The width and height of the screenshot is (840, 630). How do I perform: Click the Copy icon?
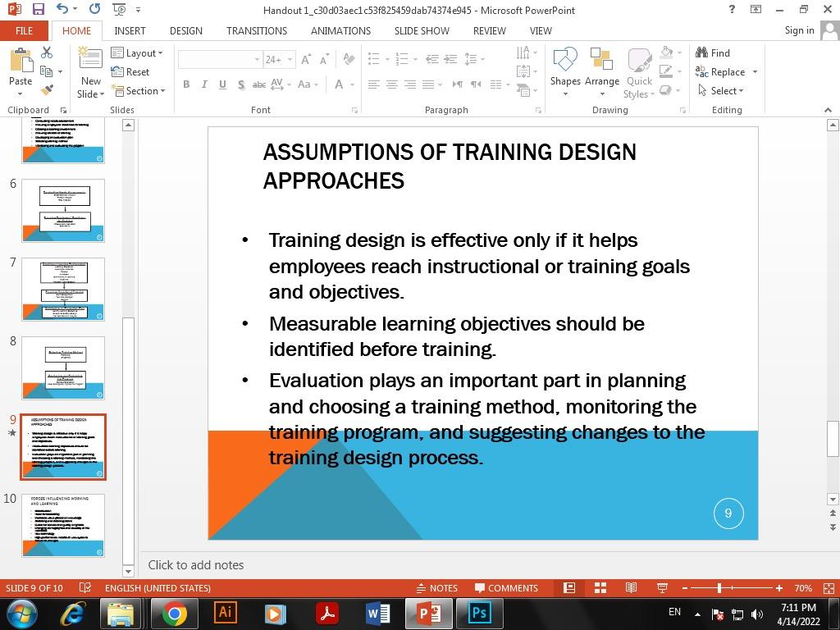coord(47,71)
